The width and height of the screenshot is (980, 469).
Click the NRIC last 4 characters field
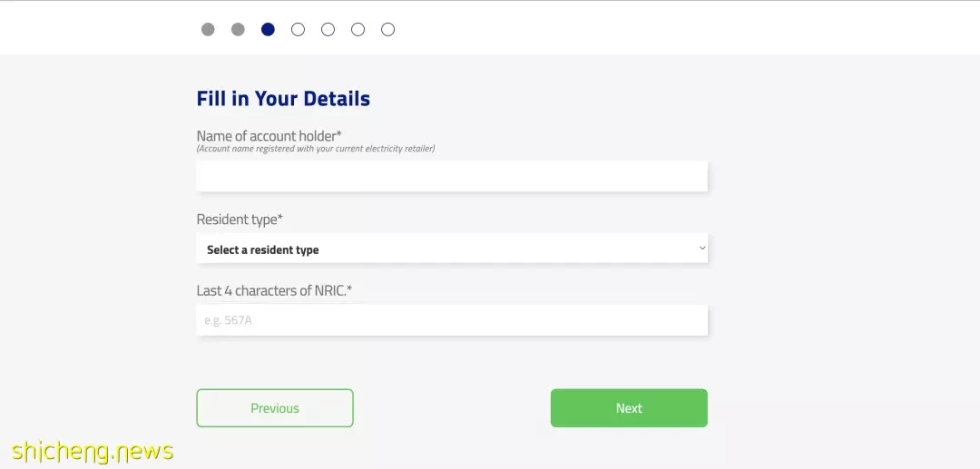point(452,320)
